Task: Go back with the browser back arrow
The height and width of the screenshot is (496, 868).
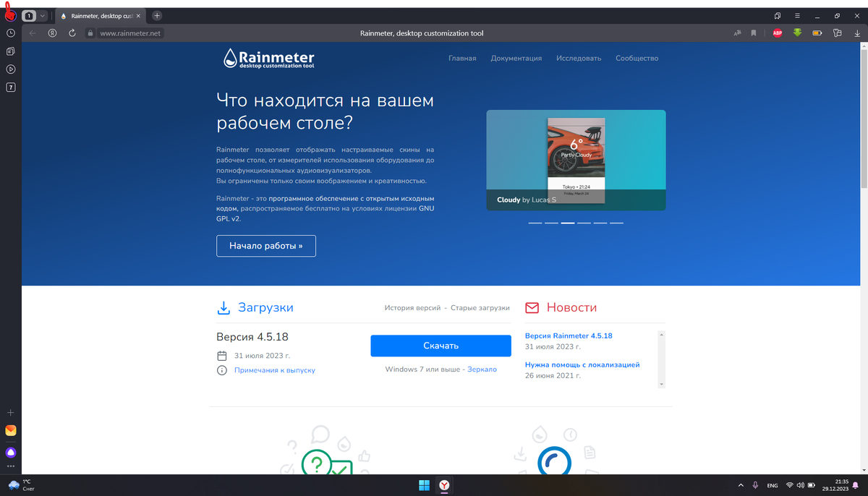Action: 33,33
